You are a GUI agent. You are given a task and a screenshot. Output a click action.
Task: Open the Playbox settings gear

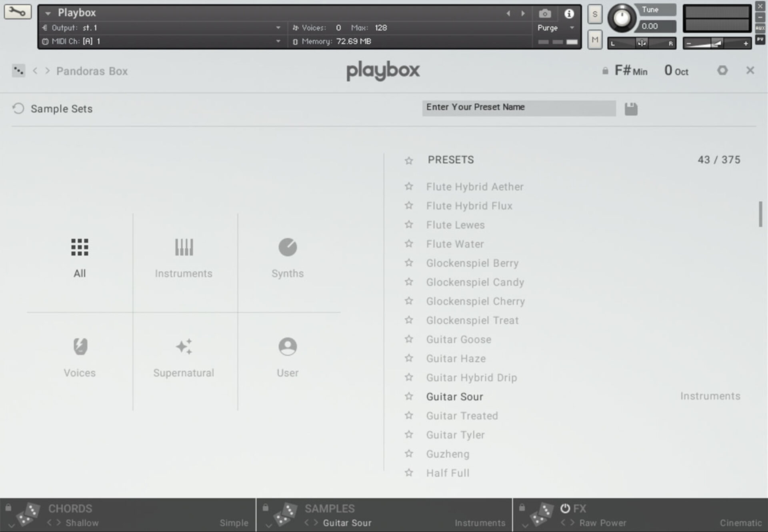click(x=722, y=70)
